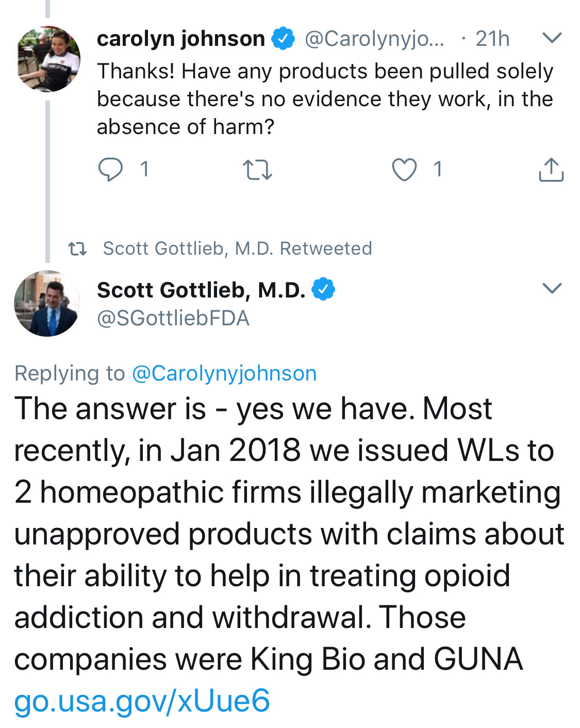This screenshot has width=580, height=728.
Task: Tap the 'Scott Gottlieb, M.D. Retweeted' label
Action: tap(237, 249)
